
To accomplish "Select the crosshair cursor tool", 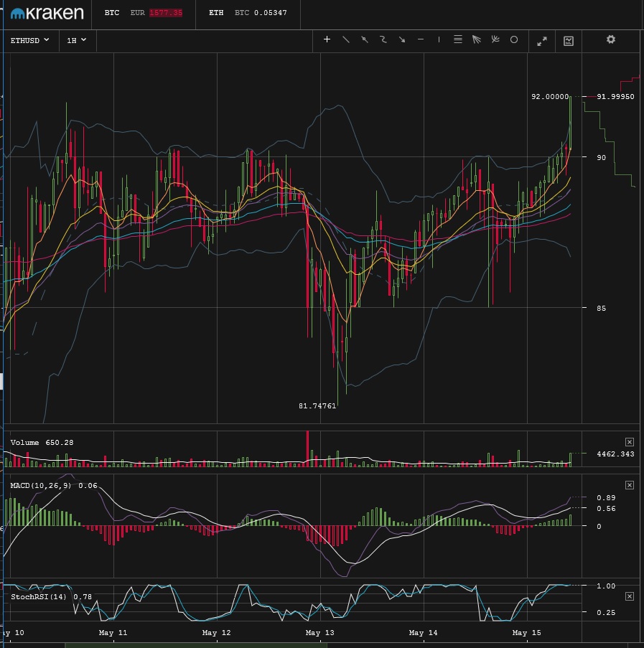I will pyautogui.click(x=327, y=40).
